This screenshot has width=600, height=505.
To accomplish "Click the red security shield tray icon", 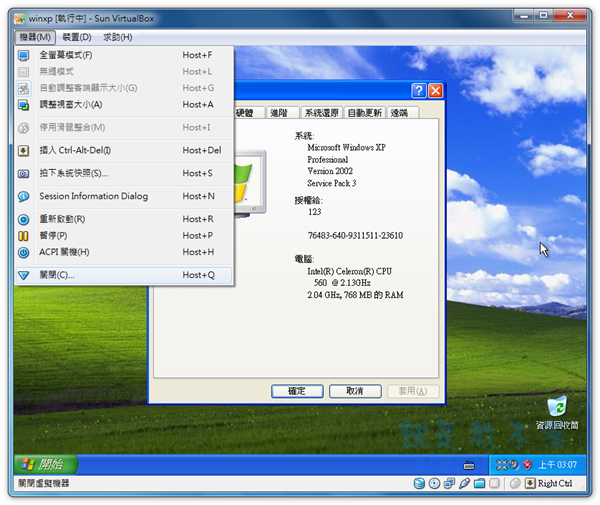I will pos(527,465).
